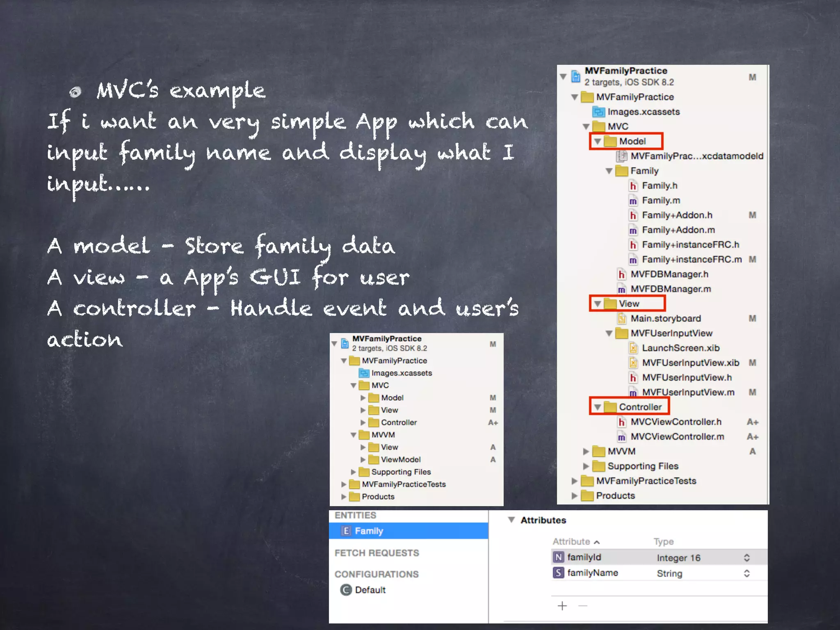Screen dimensions: 840x630
Task: Click the Family.h header file icon
Action: click(633, 186)
